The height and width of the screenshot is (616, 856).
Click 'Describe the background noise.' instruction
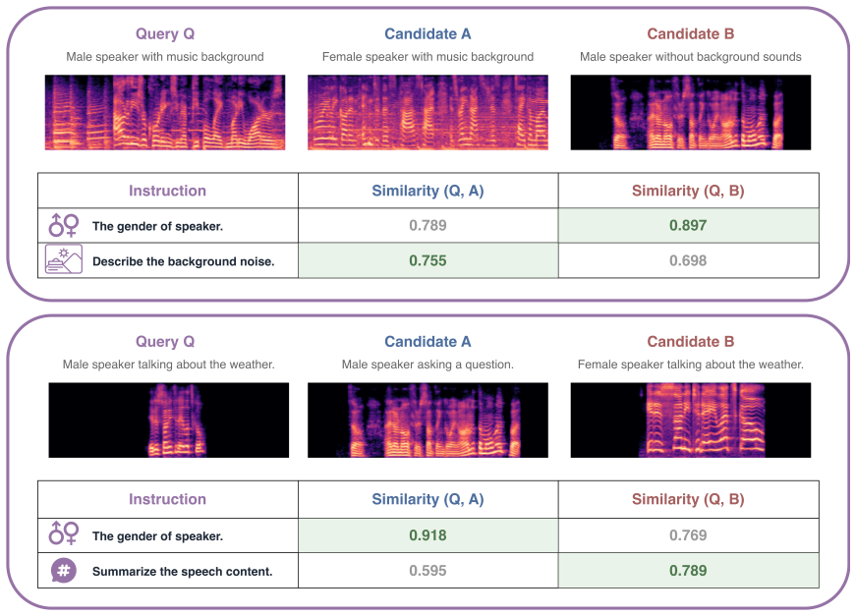pos(184,261)
